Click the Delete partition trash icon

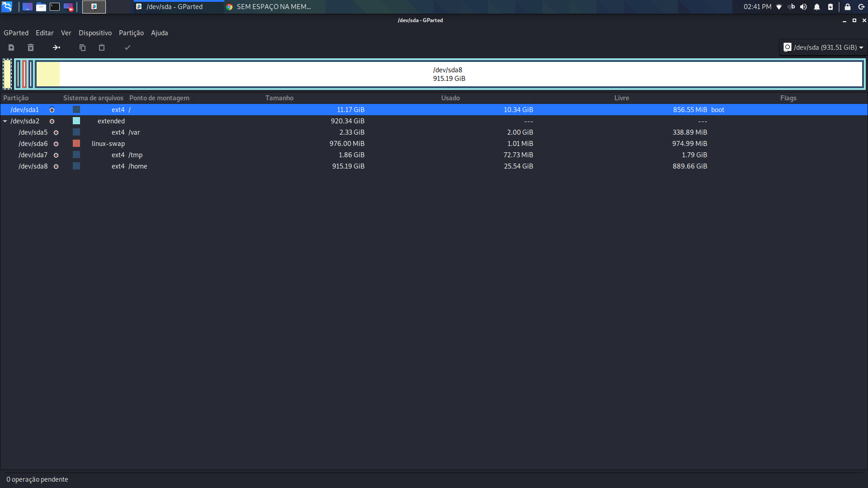31,47
